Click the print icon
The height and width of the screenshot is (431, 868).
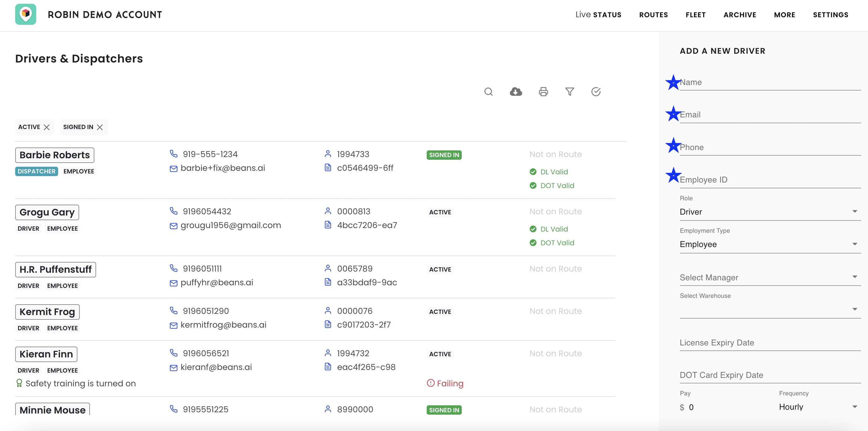tap(543, 92)
